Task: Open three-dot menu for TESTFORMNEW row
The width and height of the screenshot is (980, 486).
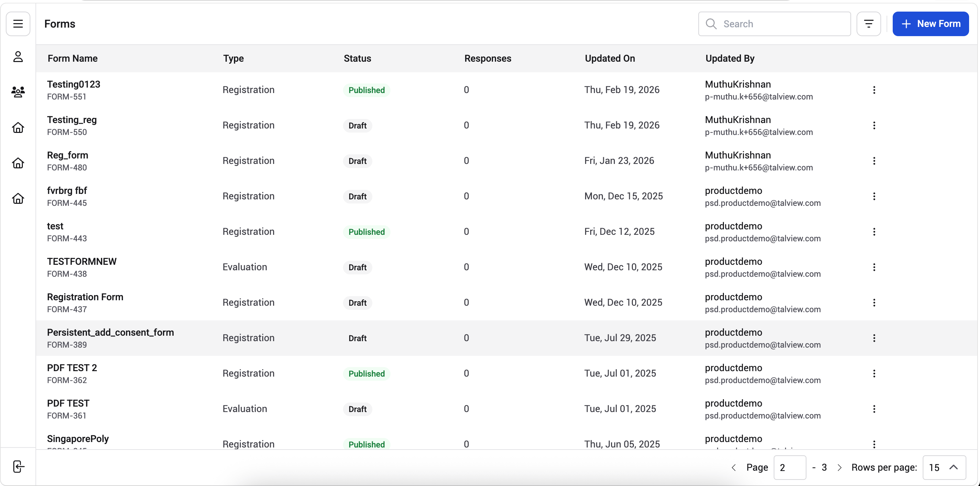Action: click(x=874, y=267)
